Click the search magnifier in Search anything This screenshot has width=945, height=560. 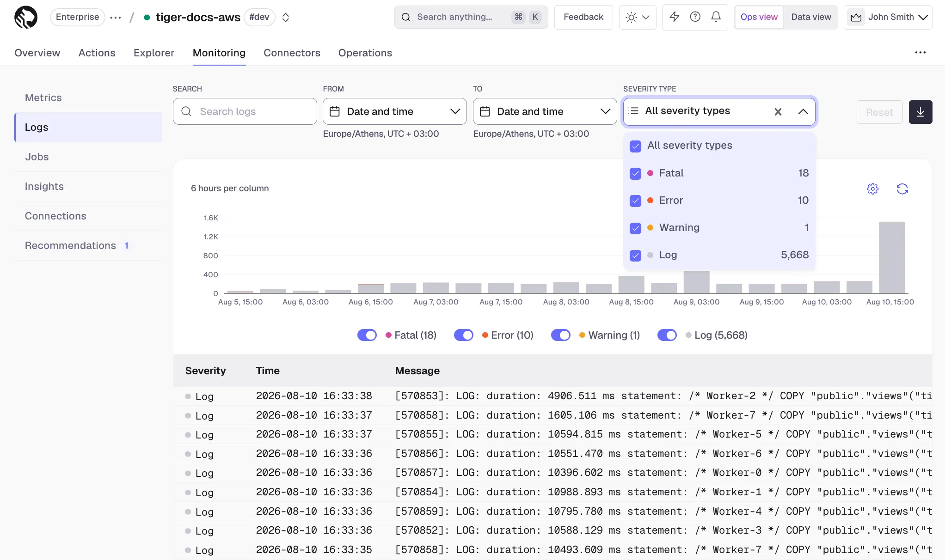click(x=406, y=17)
